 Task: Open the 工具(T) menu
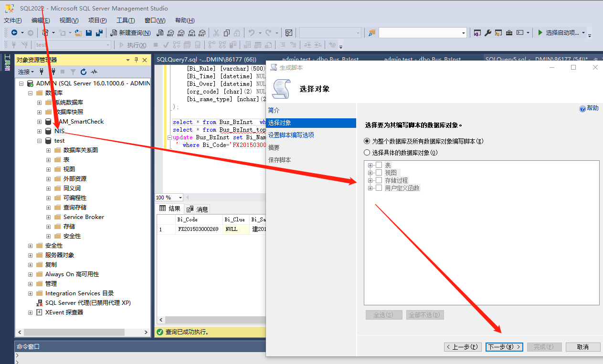tap(126, 21)
